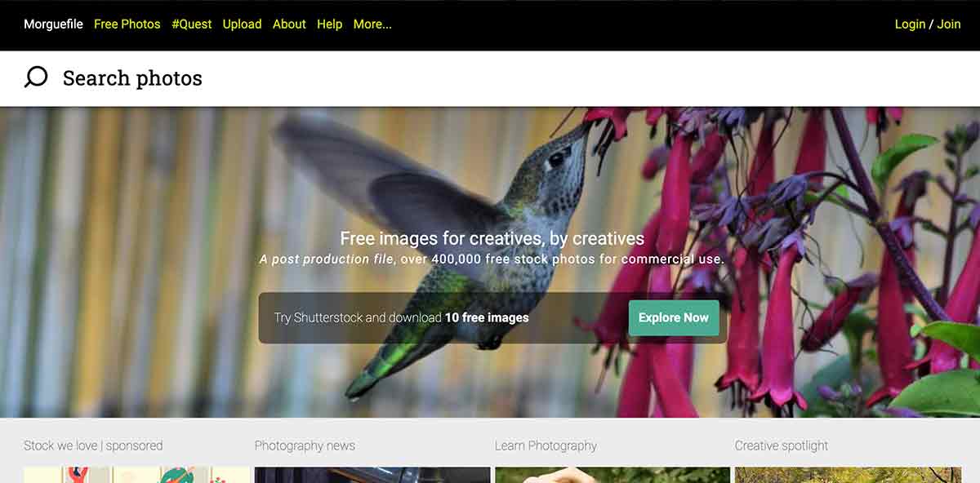
Task: Click the Join link
Action: tap(949, 24)
